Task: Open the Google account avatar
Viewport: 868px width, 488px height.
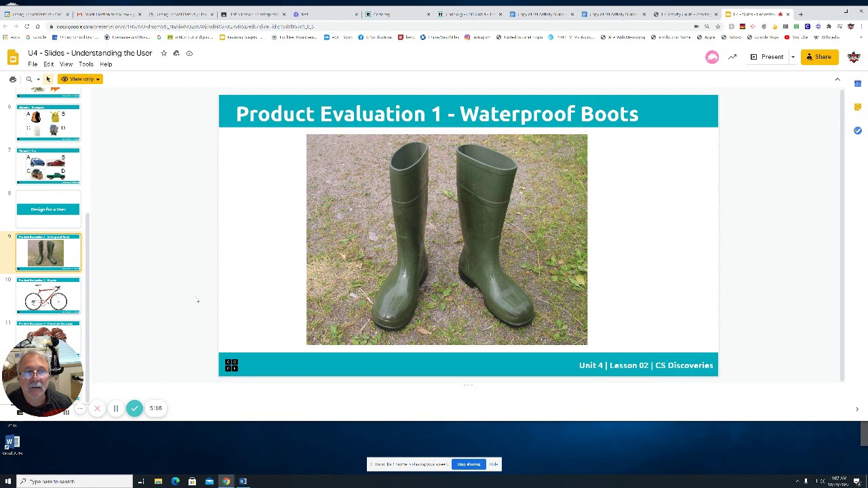Action: (x=854, y=57)
